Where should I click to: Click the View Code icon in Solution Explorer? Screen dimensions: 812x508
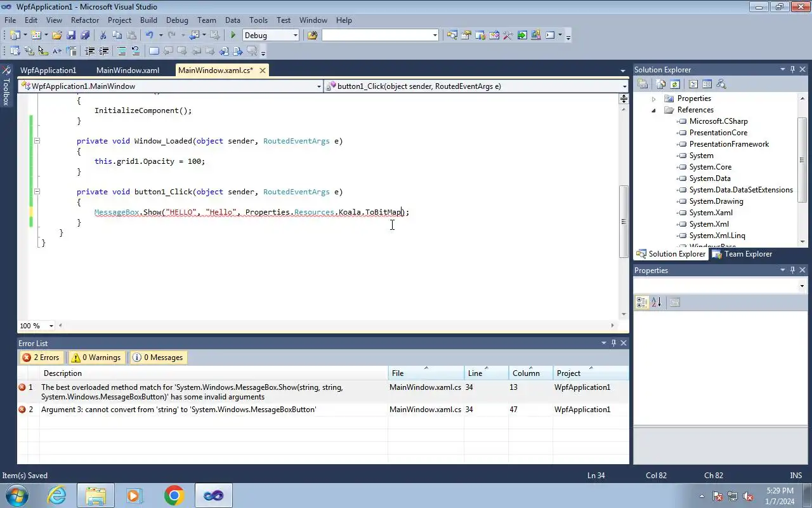[x=693, y=84]
